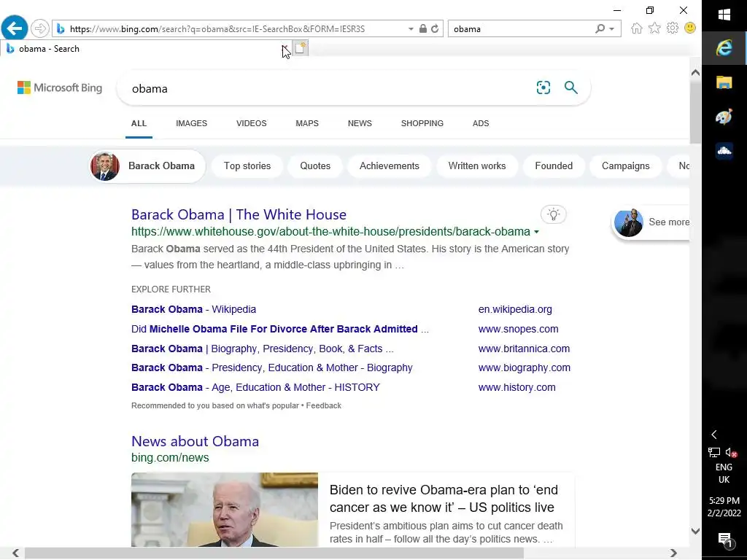Viewport: 747px width, 560px height.
Task: Open the Paint taskbar icon
Action: pyautogui.click(x=724, y=117)
